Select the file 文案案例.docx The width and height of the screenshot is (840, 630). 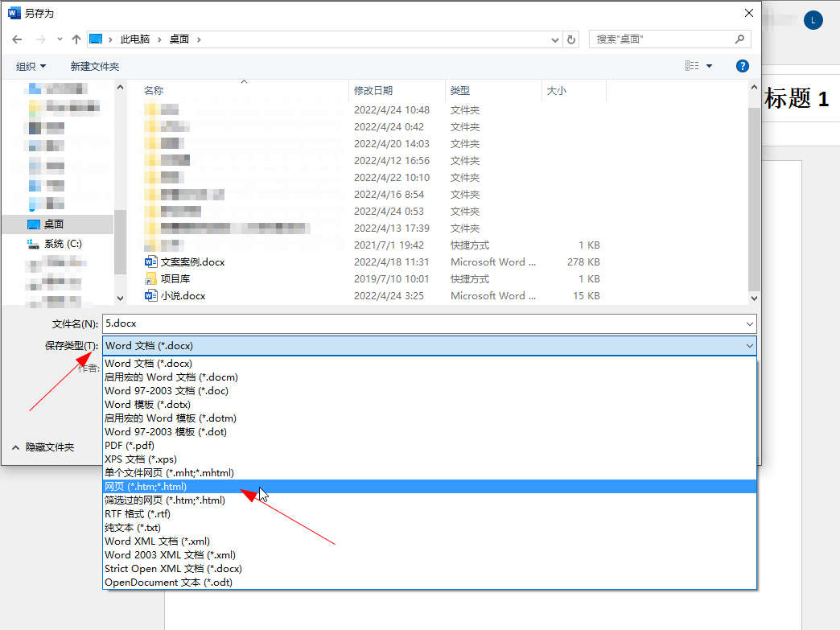(x=193, y=262)
